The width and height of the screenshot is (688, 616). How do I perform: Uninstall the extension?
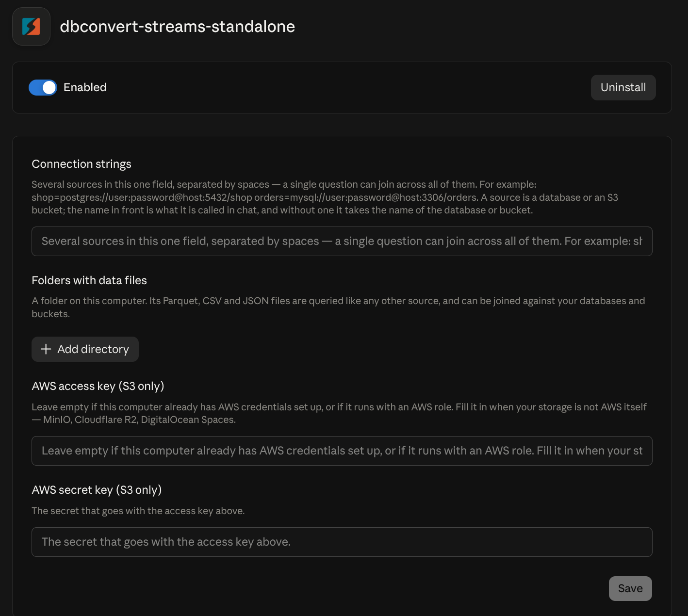click(x=623, y=87)
